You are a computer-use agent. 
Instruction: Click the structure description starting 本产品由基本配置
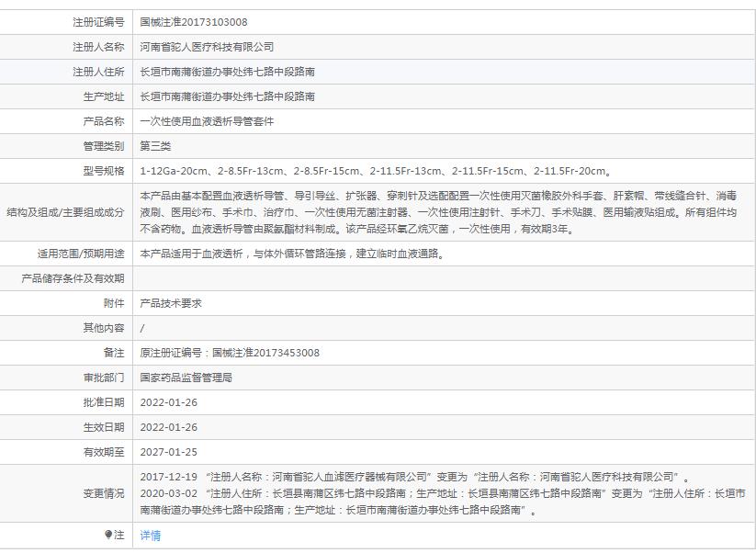pos(439,212)
